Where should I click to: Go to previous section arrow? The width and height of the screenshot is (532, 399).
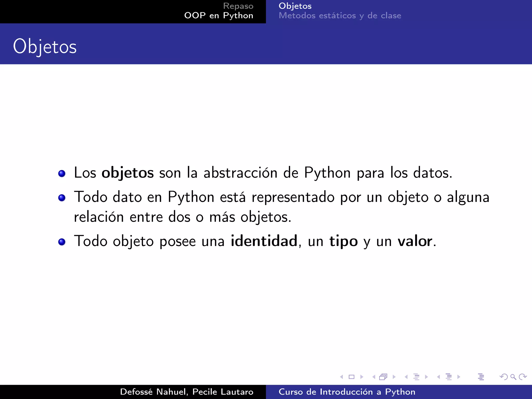[x=438, y=377]
